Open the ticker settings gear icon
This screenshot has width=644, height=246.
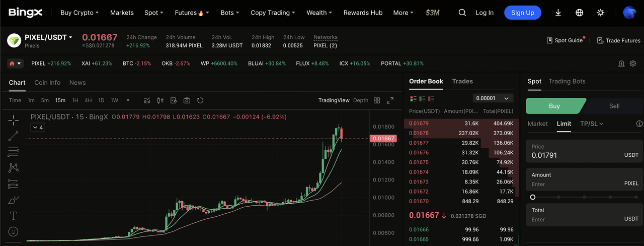tap(633, 64)
